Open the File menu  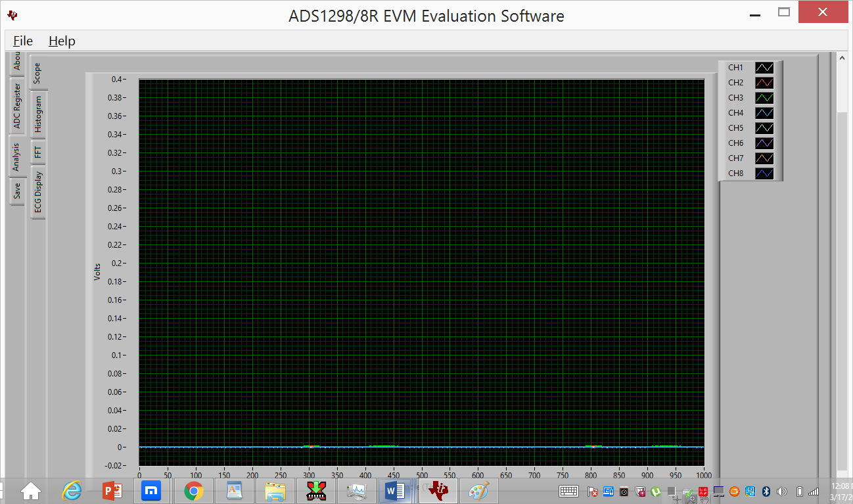[x=22, y=41]
